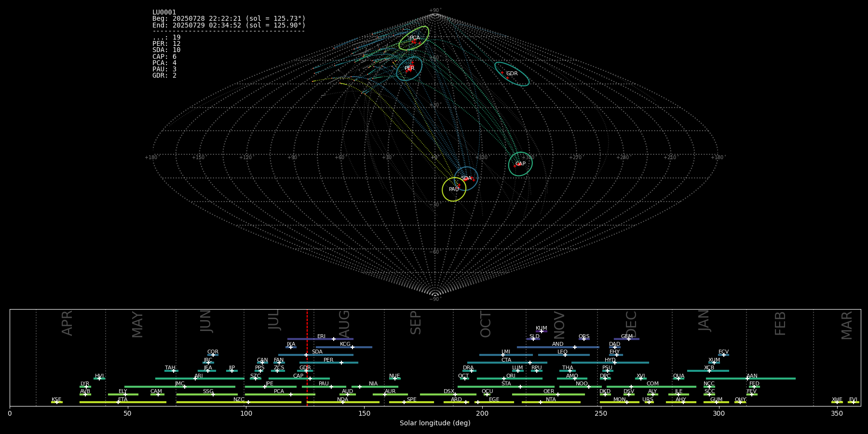Click the −90° label at map bottom

435,299
